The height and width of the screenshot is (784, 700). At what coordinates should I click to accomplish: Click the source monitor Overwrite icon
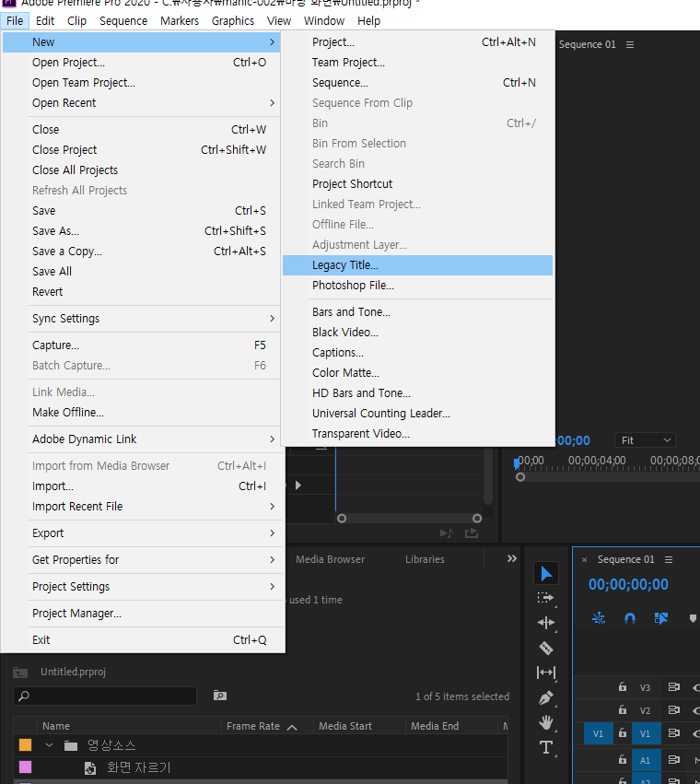tap(472, 533)
